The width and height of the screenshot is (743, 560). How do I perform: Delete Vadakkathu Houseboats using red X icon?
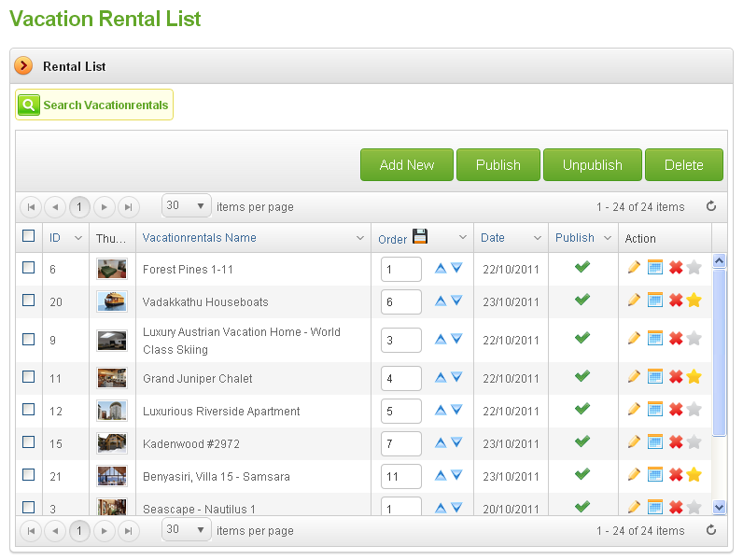(676, 300)
